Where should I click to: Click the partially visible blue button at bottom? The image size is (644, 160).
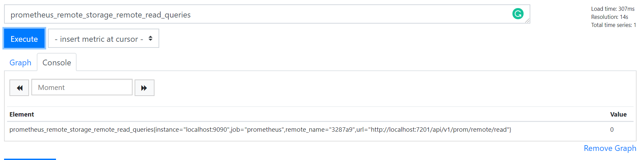(30, 159)
